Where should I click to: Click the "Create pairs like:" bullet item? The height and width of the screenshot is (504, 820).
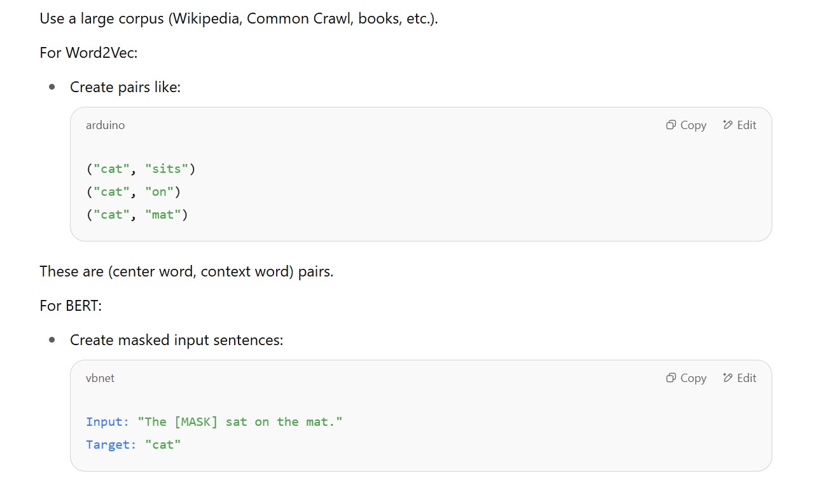[125, 87]
